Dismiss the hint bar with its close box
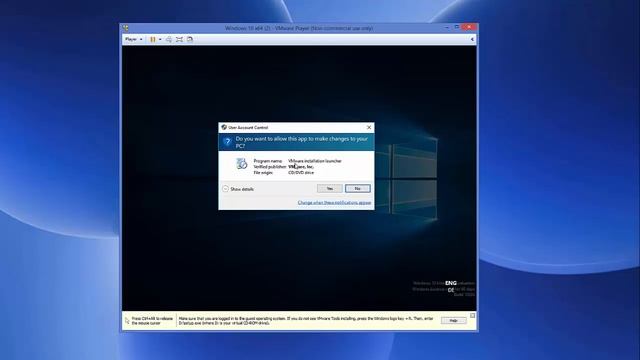The image size is (640, 360). pyautogui.click(x=473, y=316)
